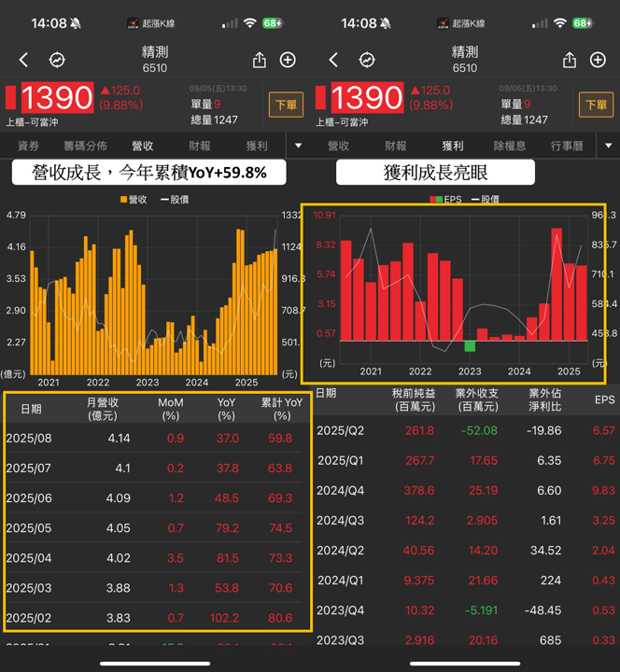Open the 行事曆 tab
Image resolution: width=620 pixels, height=672 pixels.
567,146
